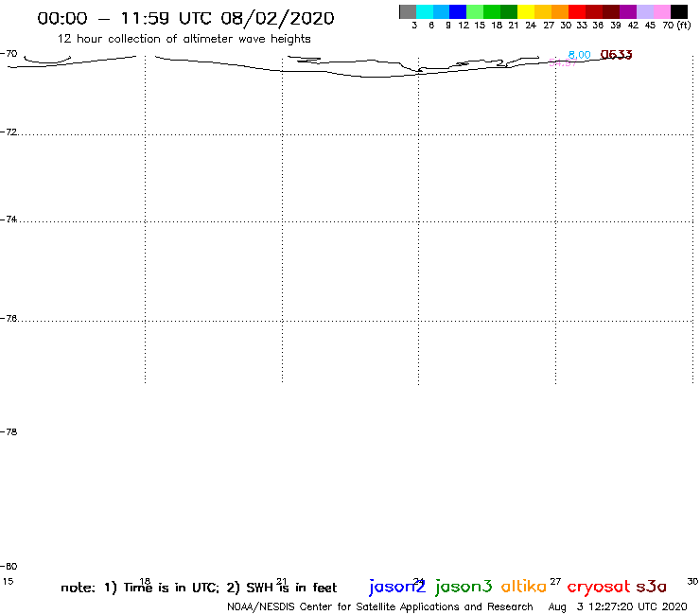Click the dark green 21 ft swatch
This screenshot has height=615, width=700.
(x=509, y=11)
